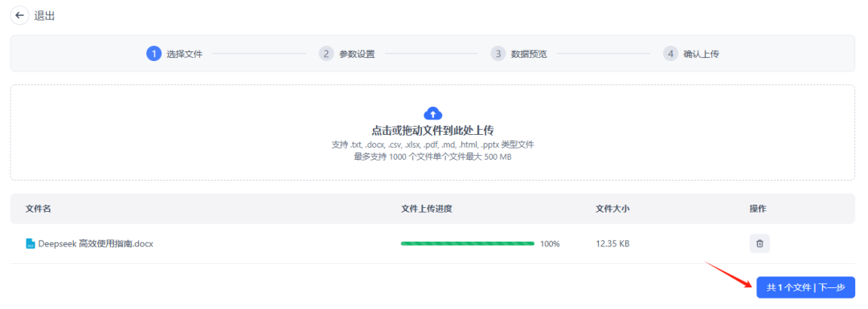The height and width of the screenshot is (309, 868).
Task: Go to 数据预览 step
Action: pos(529,54)
